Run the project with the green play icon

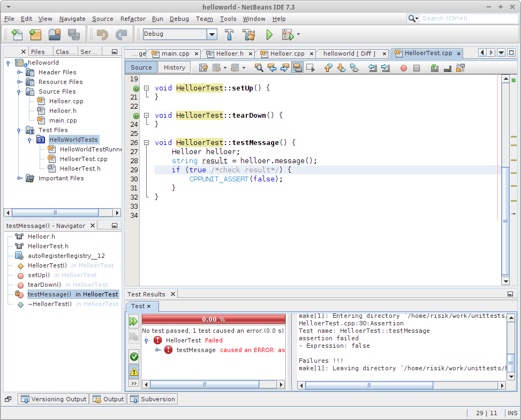tap(269, 34)
